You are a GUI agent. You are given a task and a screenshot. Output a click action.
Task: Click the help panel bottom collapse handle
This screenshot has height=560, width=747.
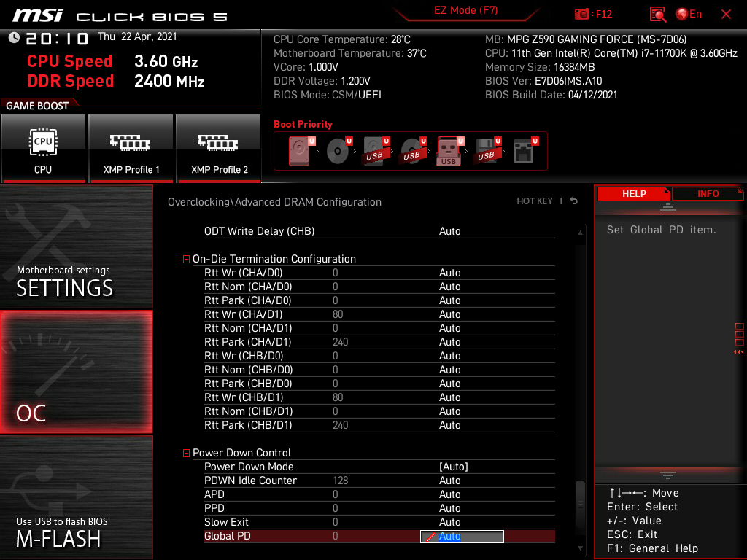pos(668,475)
